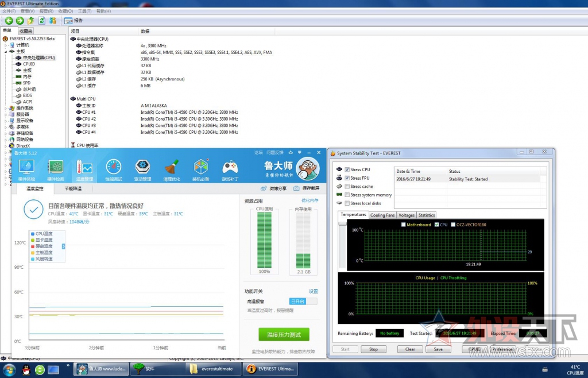This screenshot has height=378, width=588.
Task: Click the Lu Dashi mascot avatar
Action: pos(308,168)
